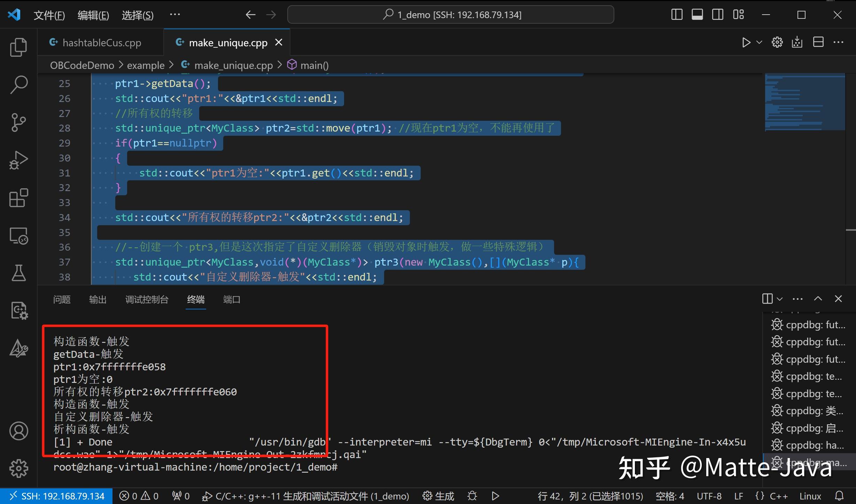The image size is (856, 504).
Task: Open the Extensions view
Action: click(18, 198)
